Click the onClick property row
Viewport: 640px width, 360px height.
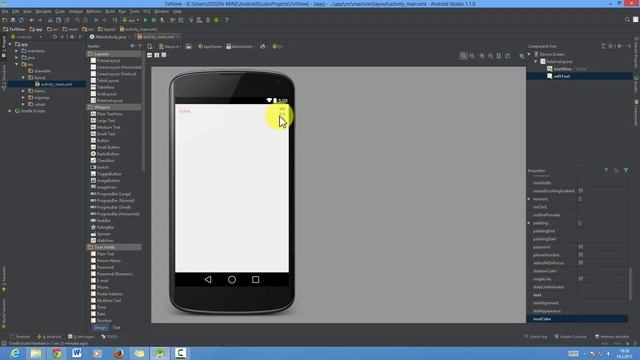(577, 207)
